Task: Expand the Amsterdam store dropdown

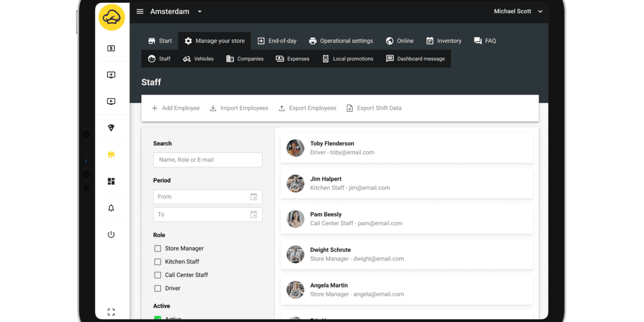Action: click(x=200, y=12)
